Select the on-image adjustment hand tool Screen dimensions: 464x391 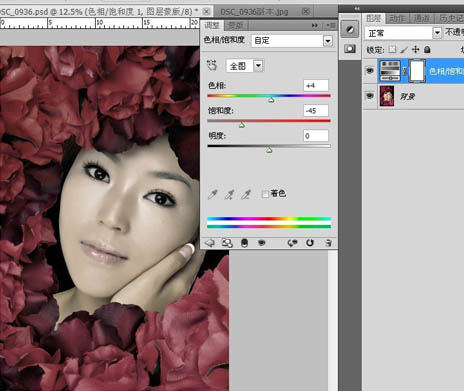[212, 65]
